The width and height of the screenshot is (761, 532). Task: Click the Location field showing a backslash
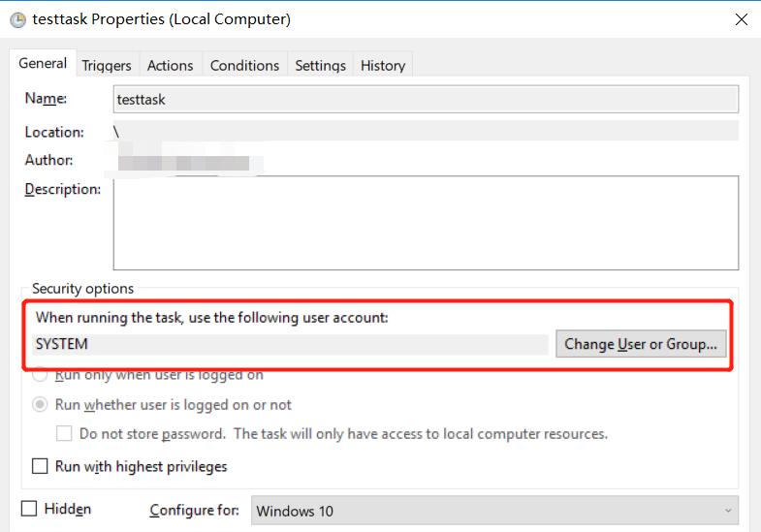(x=426, y=131)
